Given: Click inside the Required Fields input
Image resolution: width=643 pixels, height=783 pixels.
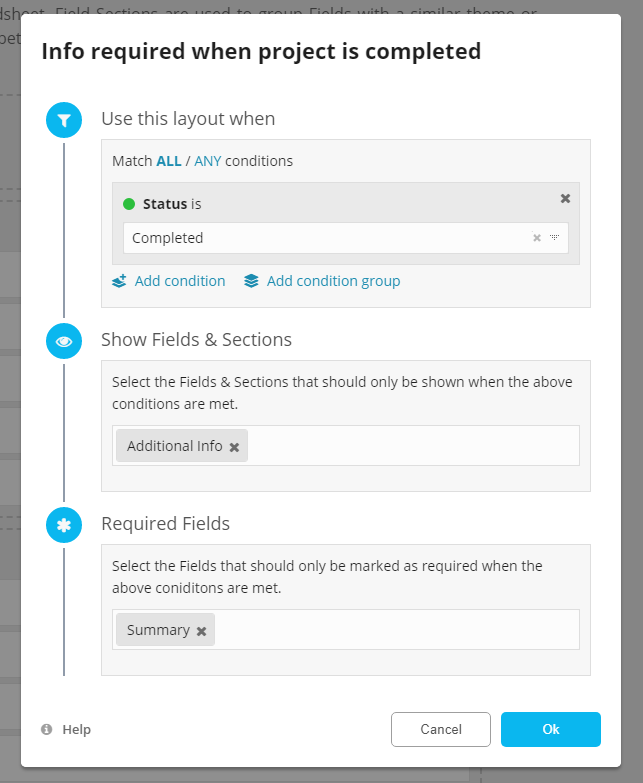Looking at the screenshot, I should [395, 630].
